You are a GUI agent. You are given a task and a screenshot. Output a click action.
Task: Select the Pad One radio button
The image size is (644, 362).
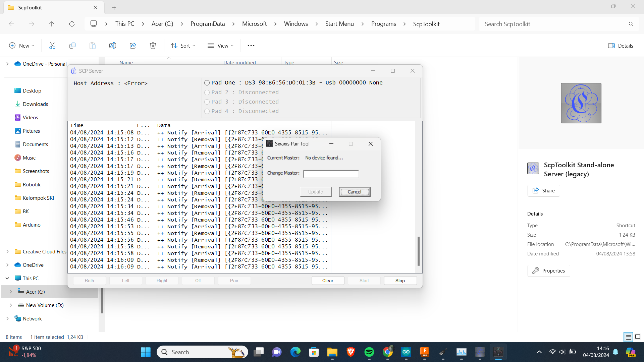click(207, 83)
